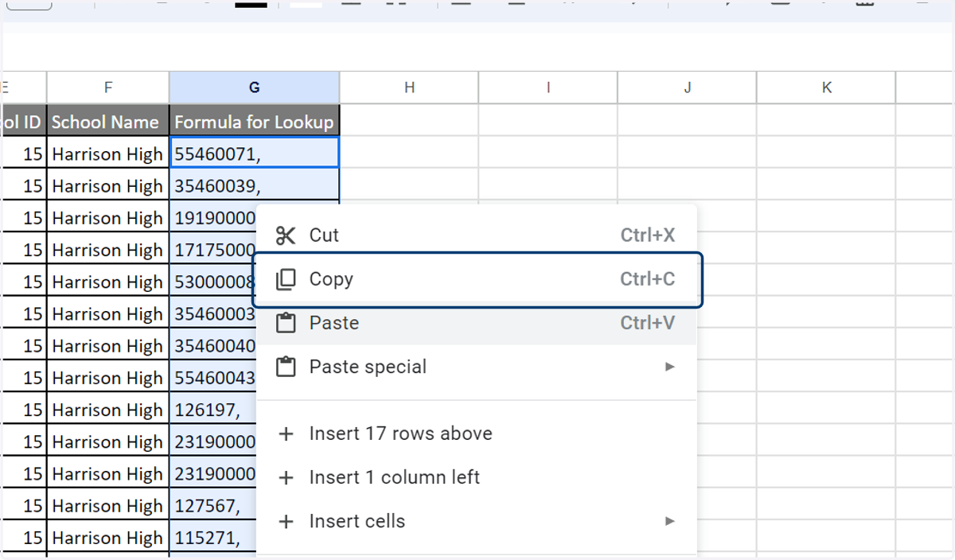Click the scissors icon for Cut
Viewport: 955px width, 560px height.
pos(285,235)
